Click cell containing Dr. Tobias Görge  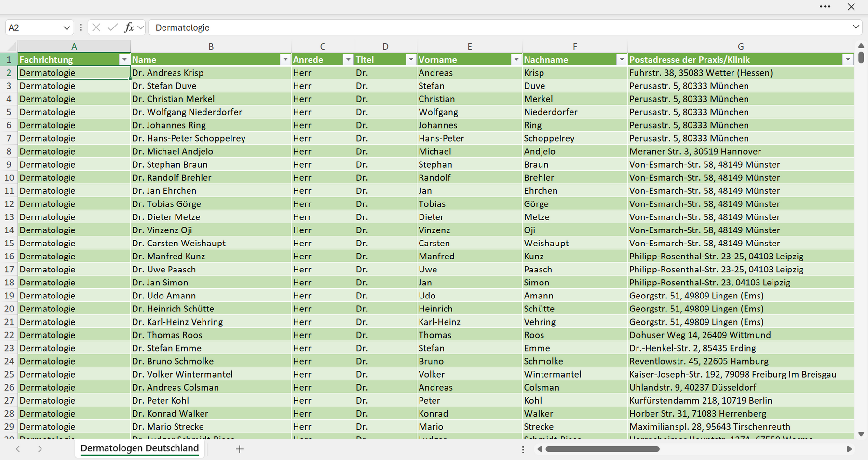[x=211, y=204]
